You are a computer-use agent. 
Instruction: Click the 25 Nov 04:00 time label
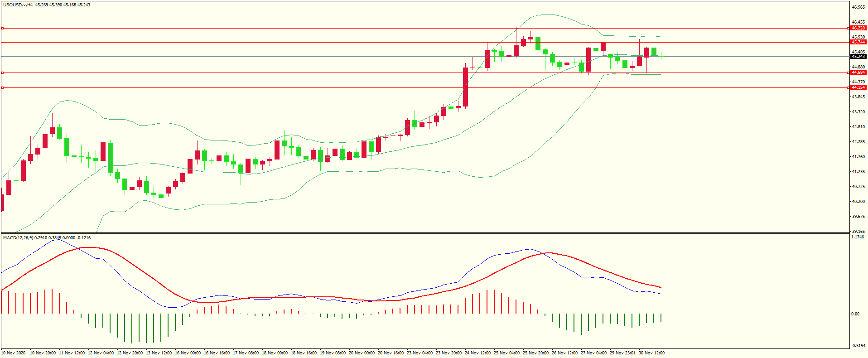507,353
